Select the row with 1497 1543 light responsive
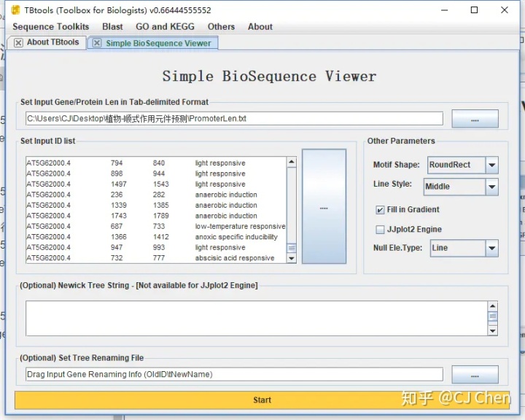Screen dimensions: 525x420 pos(156,184)
